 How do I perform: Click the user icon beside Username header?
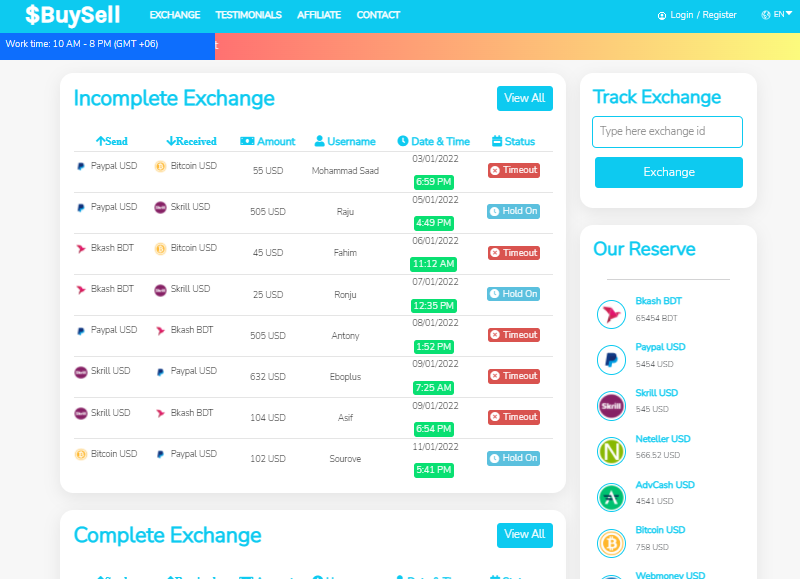point(319,141)
